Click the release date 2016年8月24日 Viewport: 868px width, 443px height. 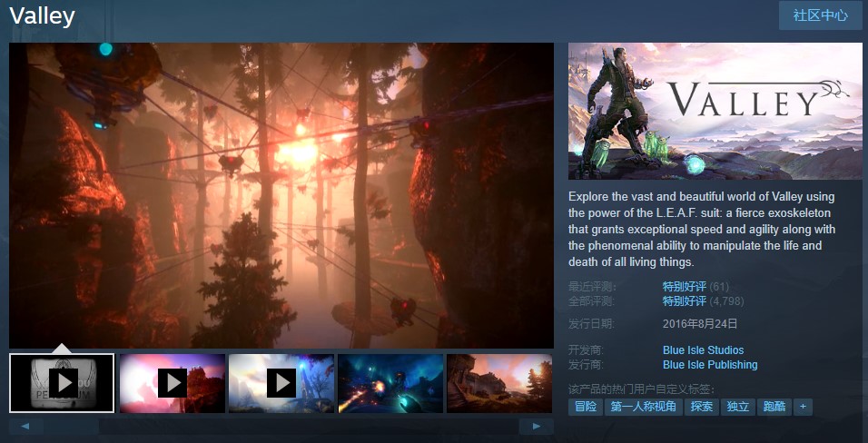pyautogui.click(x=700, y=324)
